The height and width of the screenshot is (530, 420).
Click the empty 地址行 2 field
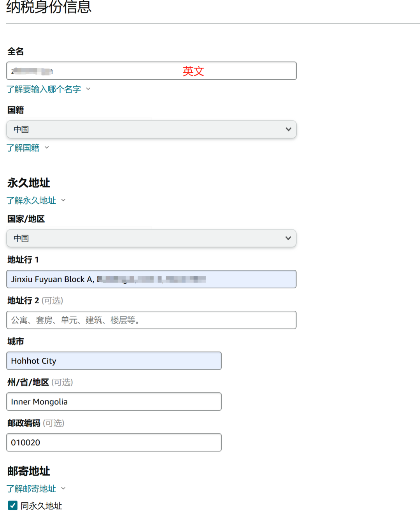[151, 320]
